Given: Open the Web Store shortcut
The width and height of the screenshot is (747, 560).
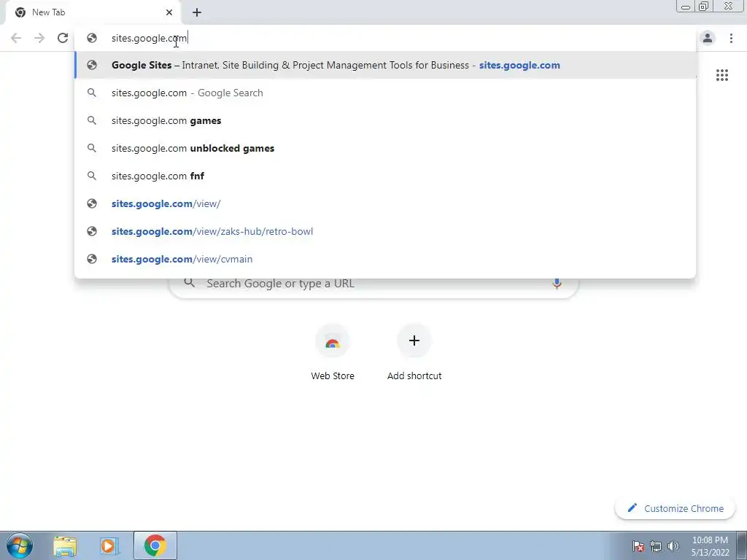Looking at the screenshot, I should coord(333,352).
